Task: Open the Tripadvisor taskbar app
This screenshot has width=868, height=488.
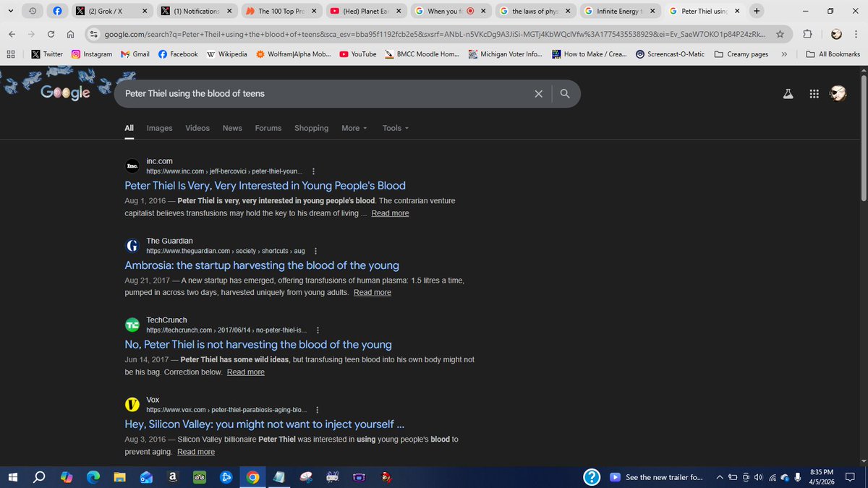Action: tap(200, 477)
